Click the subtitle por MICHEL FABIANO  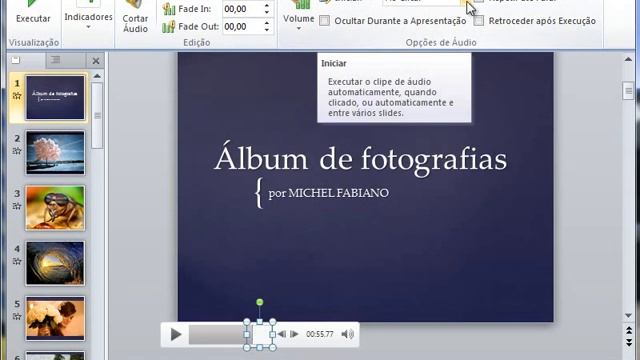point(329,193)
